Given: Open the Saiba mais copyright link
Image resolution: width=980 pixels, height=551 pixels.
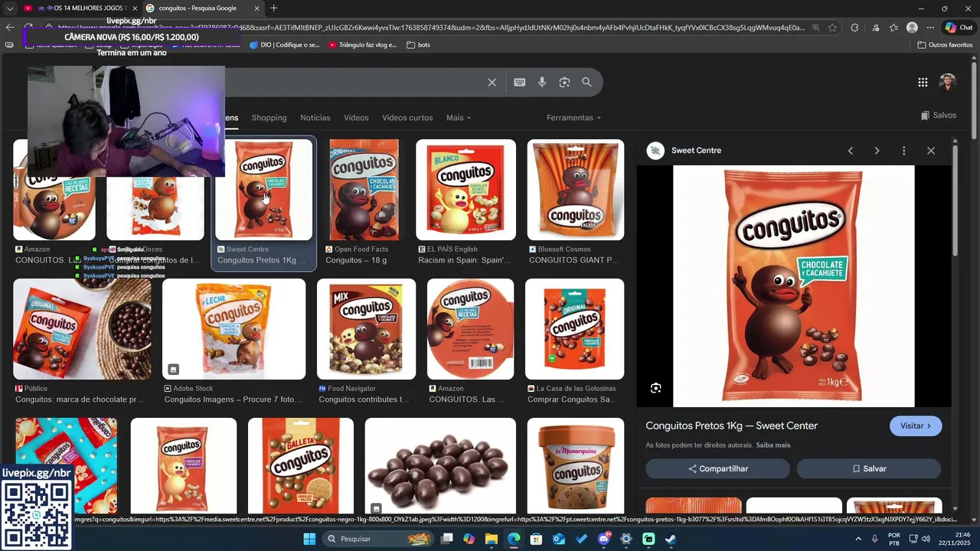Looking at the screenshot, I should click(773, 445).
